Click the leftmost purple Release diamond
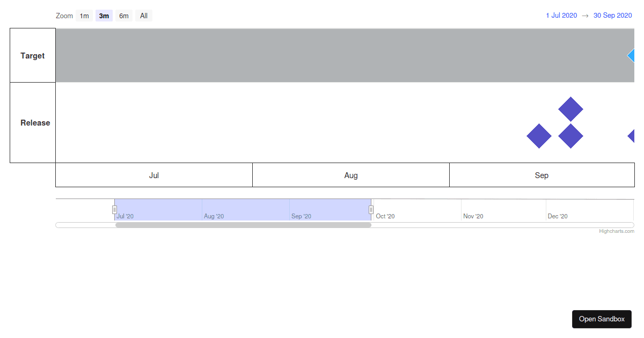644x338 pixels. point(539,136)
